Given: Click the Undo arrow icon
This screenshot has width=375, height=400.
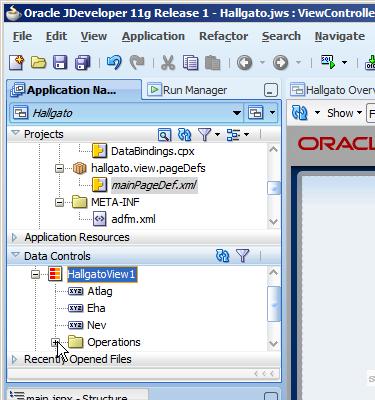Looking at the screenshot, I should 114,62.
